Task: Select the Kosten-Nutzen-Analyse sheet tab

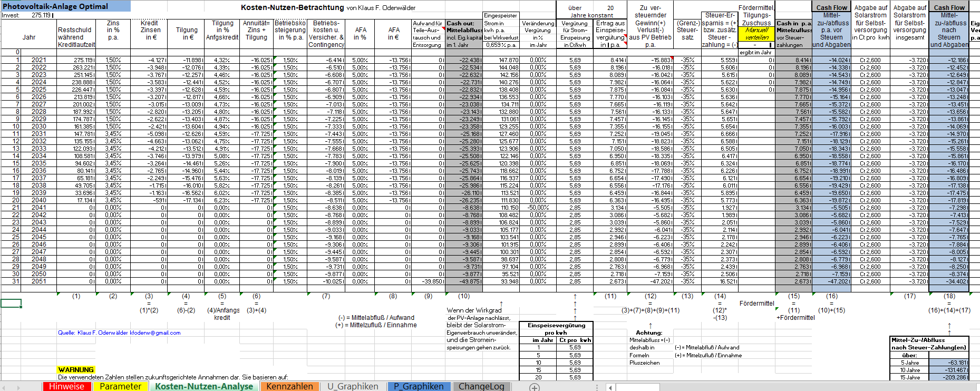Action: tap(204, 386)
